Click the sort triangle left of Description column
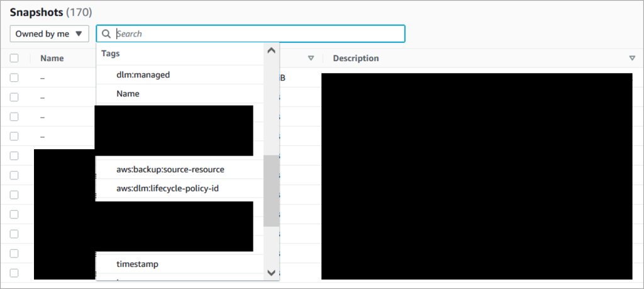644x289 pixels. [311, 59]
